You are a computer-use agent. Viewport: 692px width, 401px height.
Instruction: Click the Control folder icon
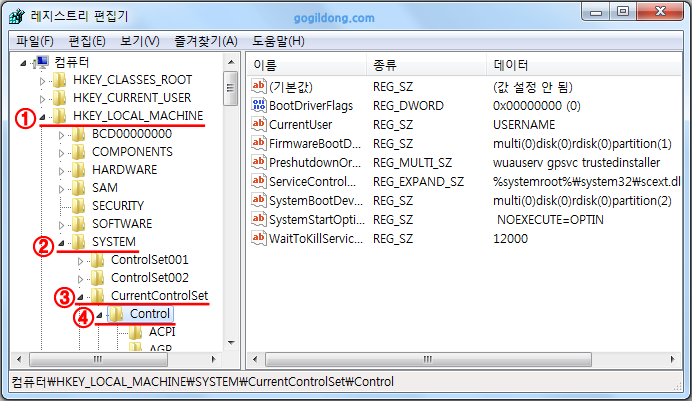coord(117,314)
